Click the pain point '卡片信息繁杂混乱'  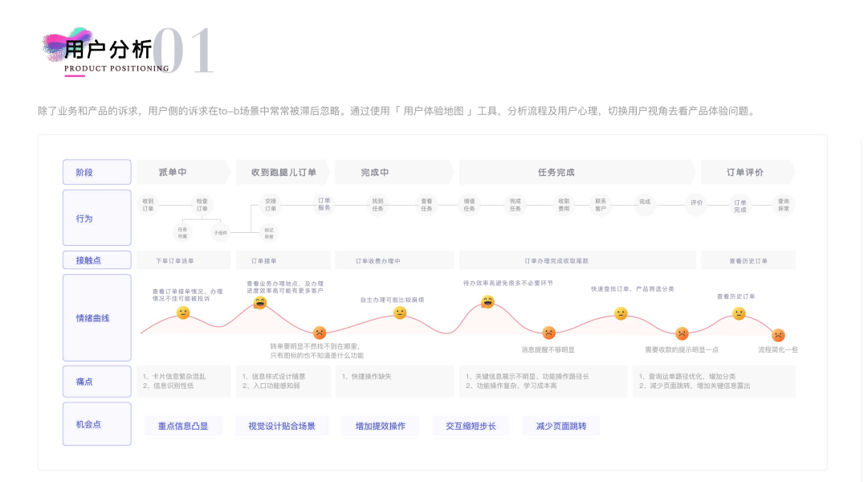tap(174, 376)
